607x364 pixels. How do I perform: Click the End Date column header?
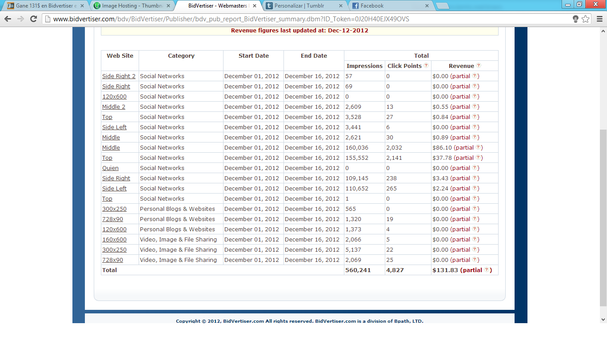pyautogui.click(x=314, y=60)
